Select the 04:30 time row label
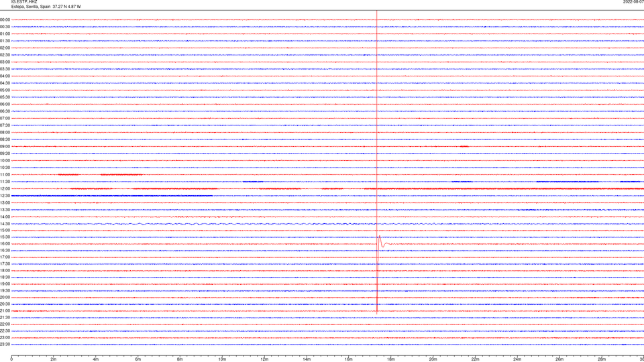 (x=5, y=83)
